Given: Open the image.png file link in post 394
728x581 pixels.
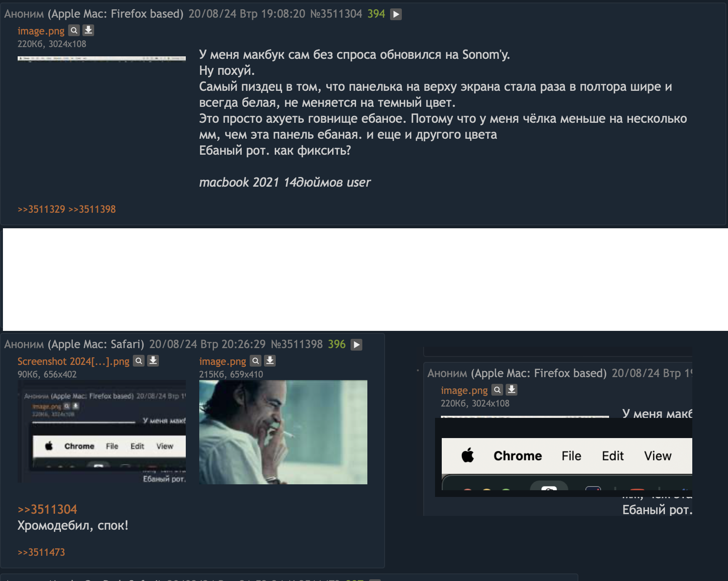Looking at the screenshot, I should click(41, 31).
